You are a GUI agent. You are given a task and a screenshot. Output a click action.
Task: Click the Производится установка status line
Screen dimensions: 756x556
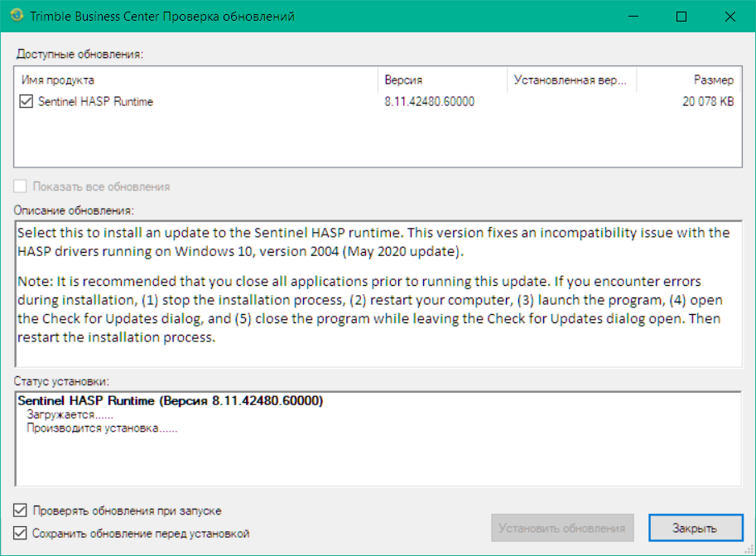(102, 428)
